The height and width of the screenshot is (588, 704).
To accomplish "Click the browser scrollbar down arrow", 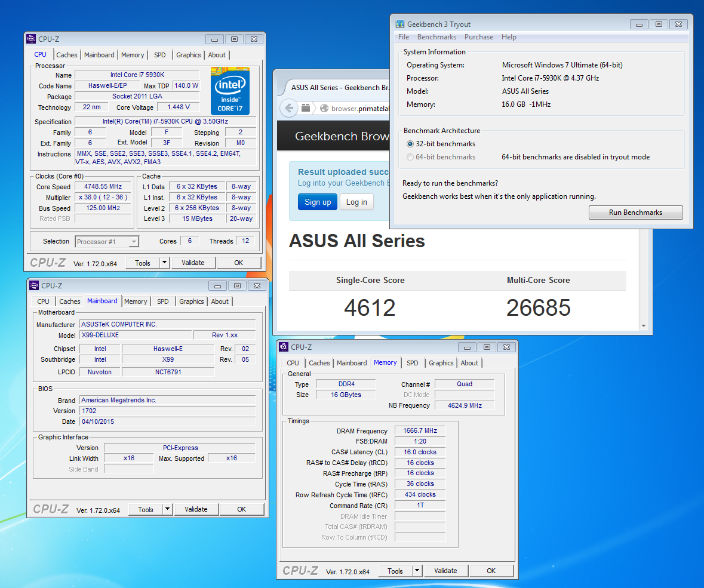I will tap(644, 326).
